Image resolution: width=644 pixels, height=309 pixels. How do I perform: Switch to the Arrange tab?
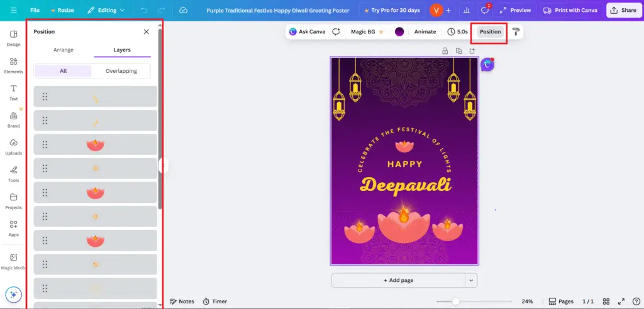64,50
